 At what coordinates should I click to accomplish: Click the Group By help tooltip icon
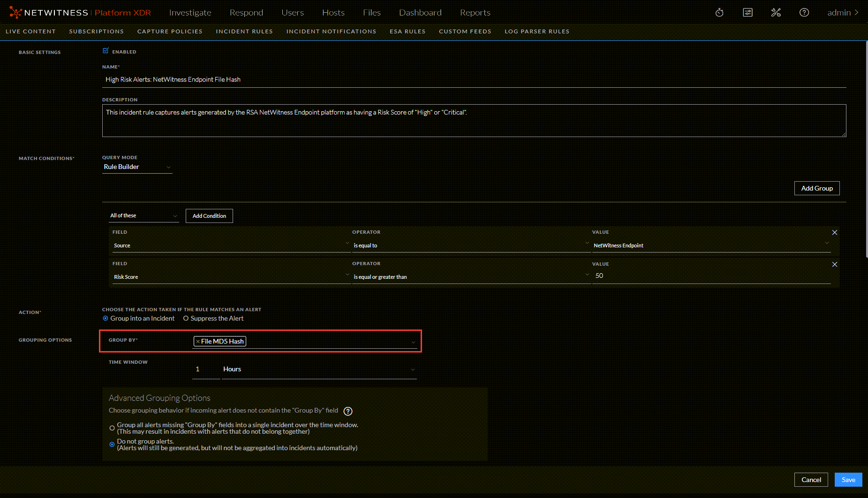[x=347, y=411]
